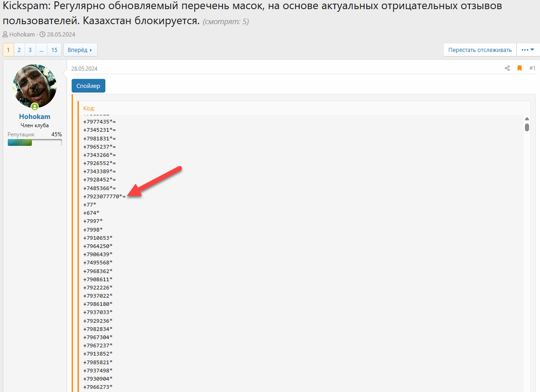Click the Код: label of the code block

[89, 108]
